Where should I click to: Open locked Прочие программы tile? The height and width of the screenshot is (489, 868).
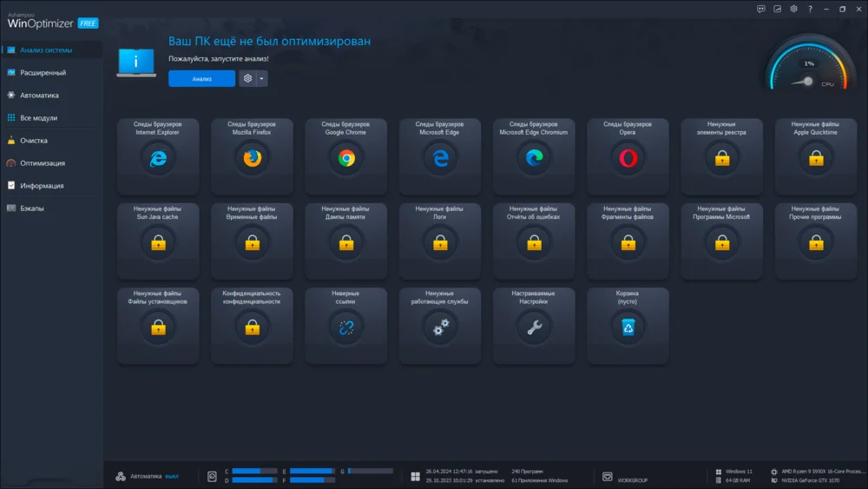click(816, 241)
